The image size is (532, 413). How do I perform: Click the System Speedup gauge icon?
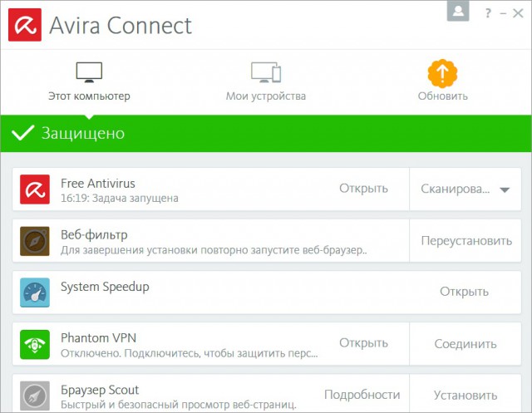coord(35,293)
